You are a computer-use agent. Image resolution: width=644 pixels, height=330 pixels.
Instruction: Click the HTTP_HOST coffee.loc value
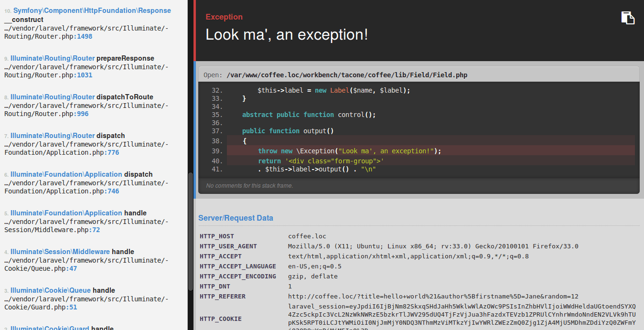pos(307,236)
